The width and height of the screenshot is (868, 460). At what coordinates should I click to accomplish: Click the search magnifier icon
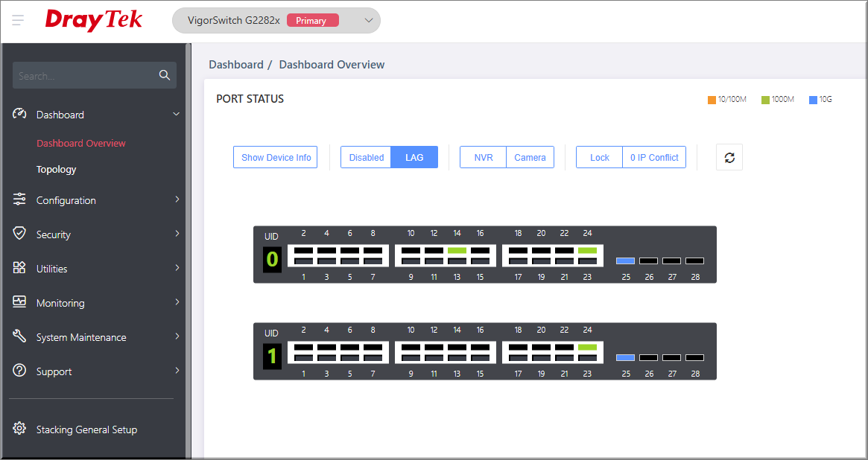click(165, 75)
